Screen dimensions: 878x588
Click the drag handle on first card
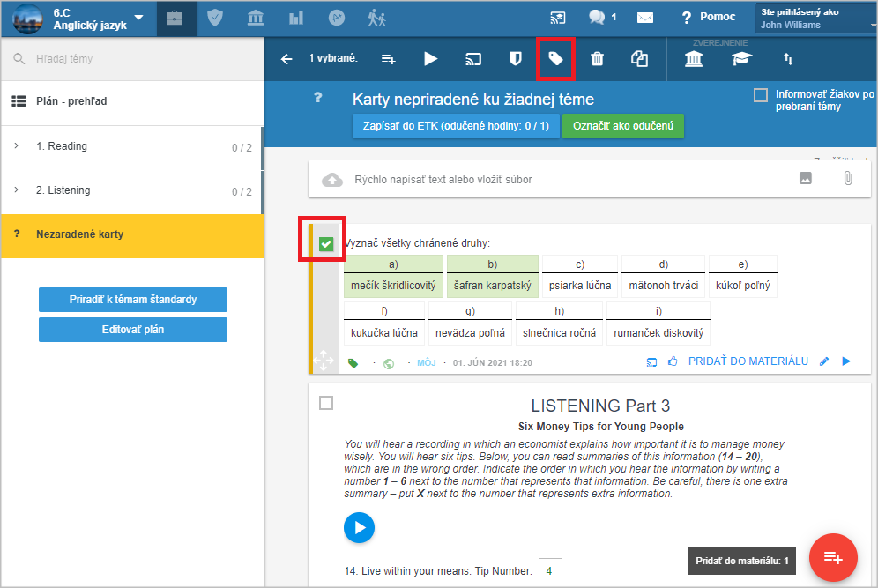click(324, 361)
